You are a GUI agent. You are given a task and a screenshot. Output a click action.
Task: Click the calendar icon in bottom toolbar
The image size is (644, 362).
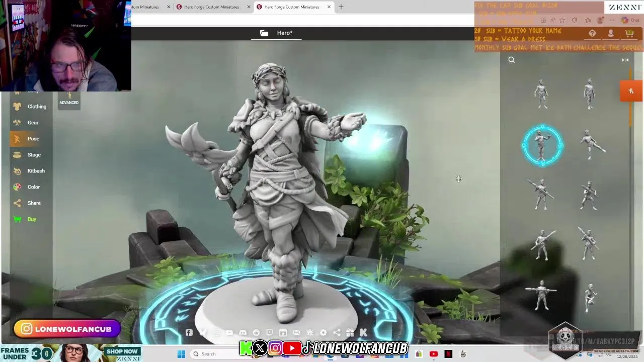pyautogui.click(x=283, y=333)
